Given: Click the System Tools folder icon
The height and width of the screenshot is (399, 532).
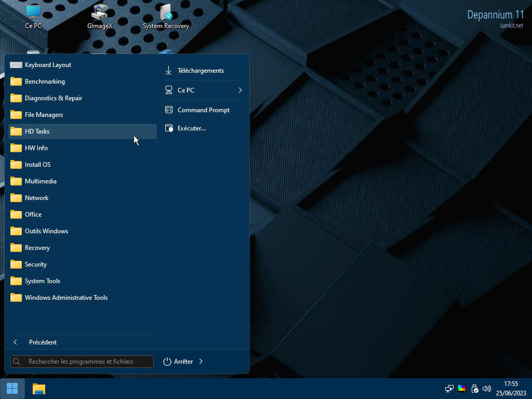Looking at the screenshot, I should (x=16, y=281).
